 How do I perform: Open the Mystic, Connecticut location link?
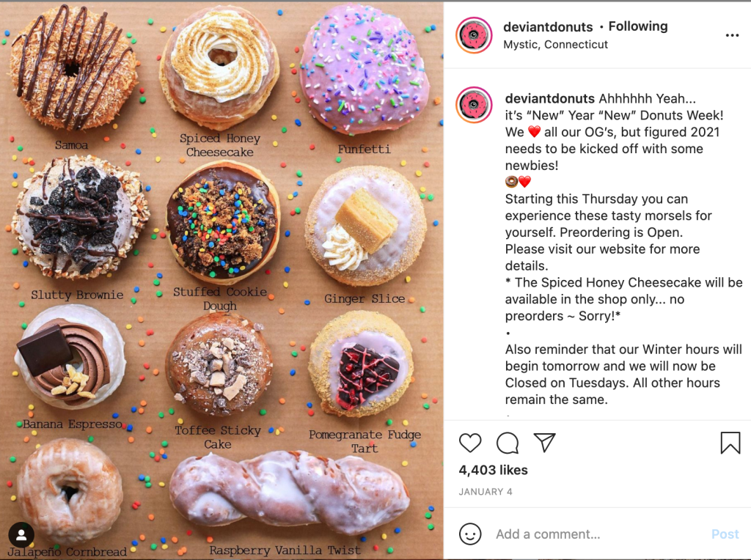point(556,45)
